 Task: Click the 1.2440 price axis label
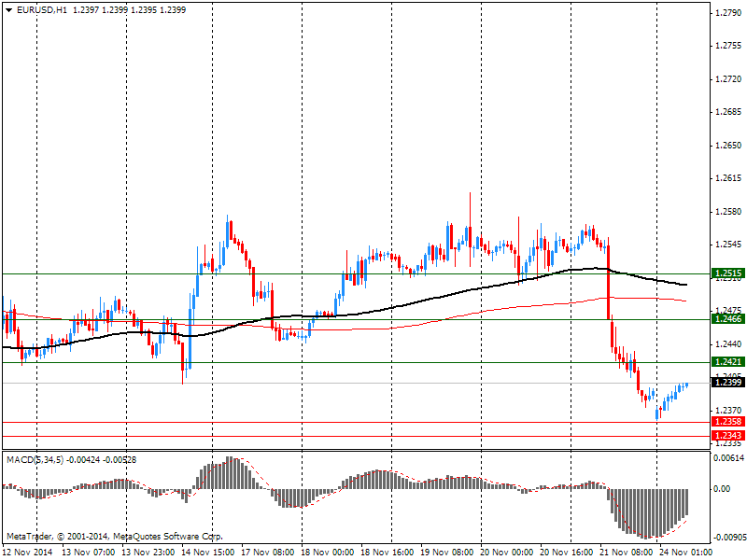728,343
